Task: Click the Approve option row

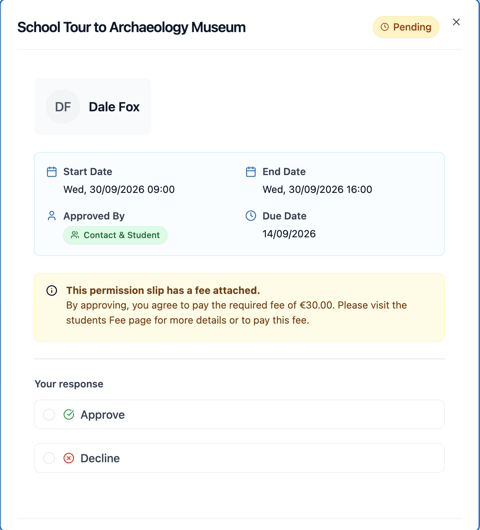Action: click(239, 414)
